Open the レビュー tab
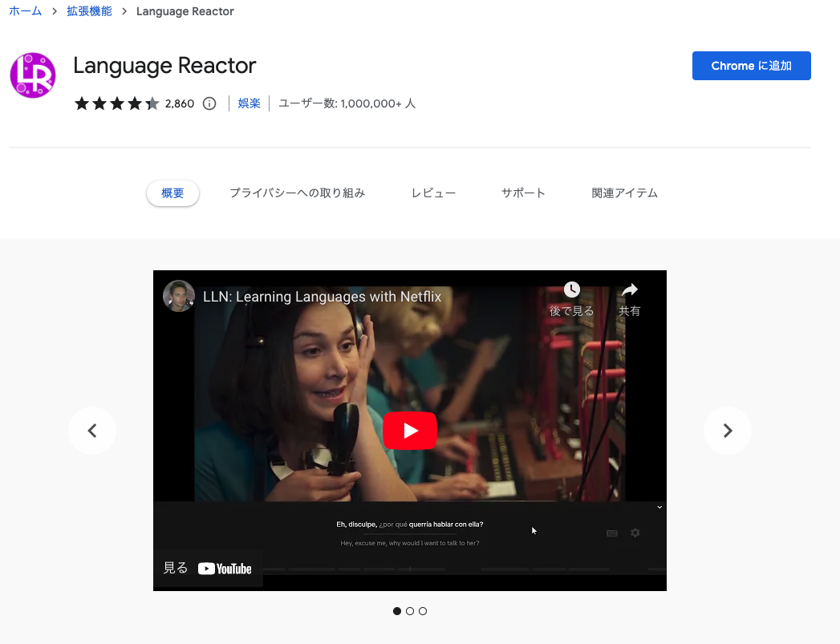840x644 pixels. point(433,193)
